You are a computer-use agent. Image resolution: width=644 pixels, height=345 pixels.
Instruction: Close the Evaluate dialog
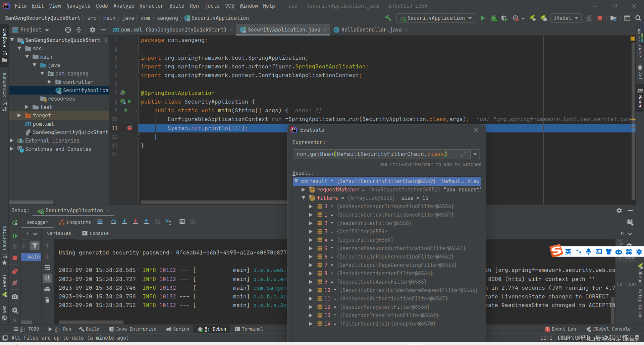pos(476,130)
